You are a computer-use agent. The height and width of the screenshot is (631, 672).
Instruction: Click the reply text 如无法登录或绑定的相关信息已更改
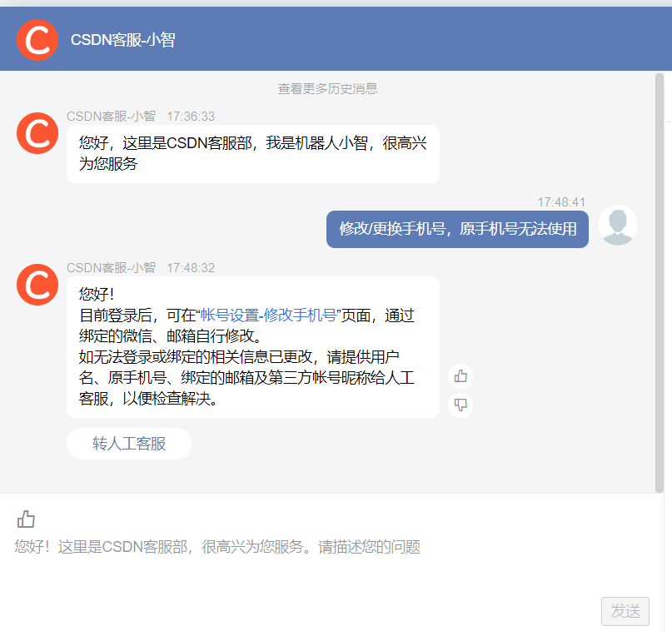pos(197,357)
